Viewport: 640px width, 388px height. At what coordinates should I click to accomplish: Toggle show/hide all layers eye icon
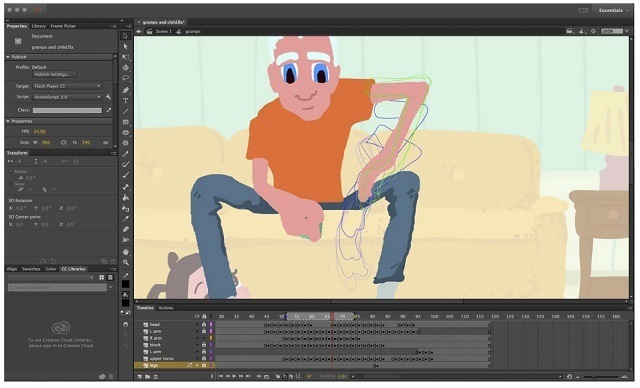click(x=197, y=317)
